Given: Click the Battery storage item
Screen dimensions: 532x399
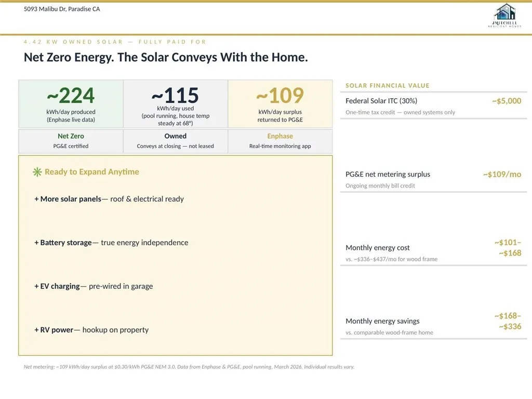Looking at the screenshot, I should (x=111, y=243).
